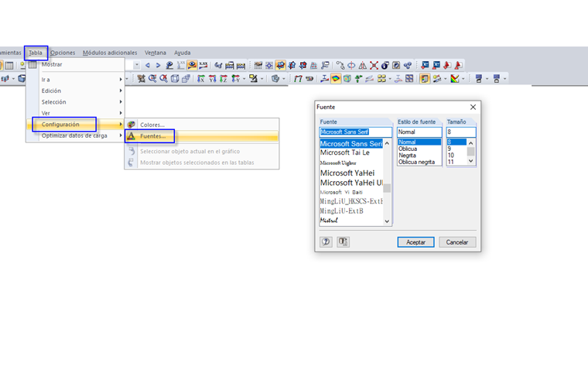588x387 pixels.
Task: Expand dropdown beside yellow boxes icon
Action: coord(390,79)
